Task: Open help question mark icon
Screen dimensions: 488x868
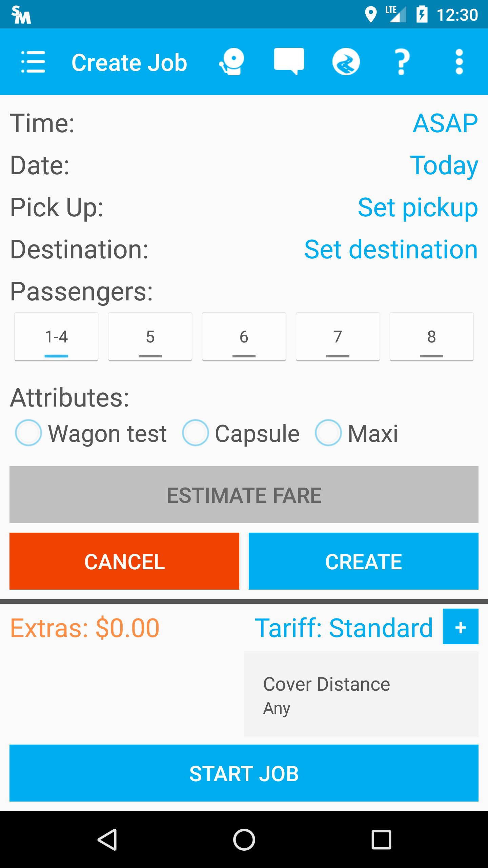Action: click(x=402, y=62)
